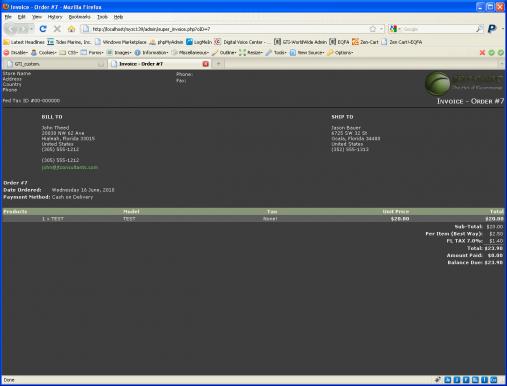This screenshot has width=507, height=386.
Task: Click inside the URL address bar
Action: pyautogui.click(x=230, y=29)
